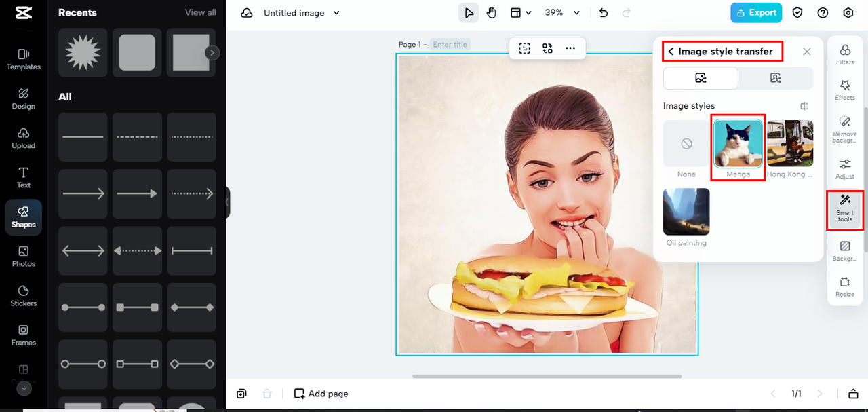Insert the solid straight line shape
This screenshot has width=868, height=412.
(83, 137)
